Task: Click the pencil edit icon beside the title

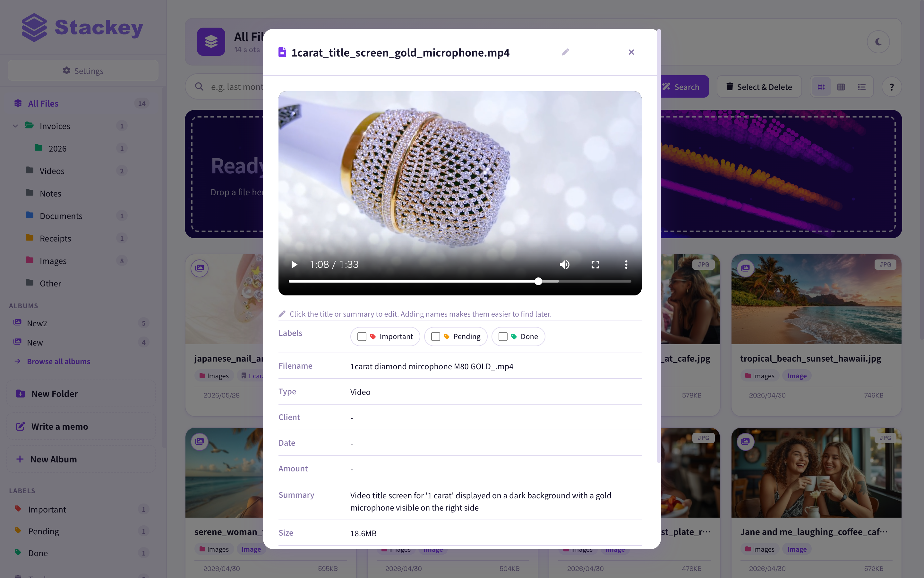Action: (566, 52)
